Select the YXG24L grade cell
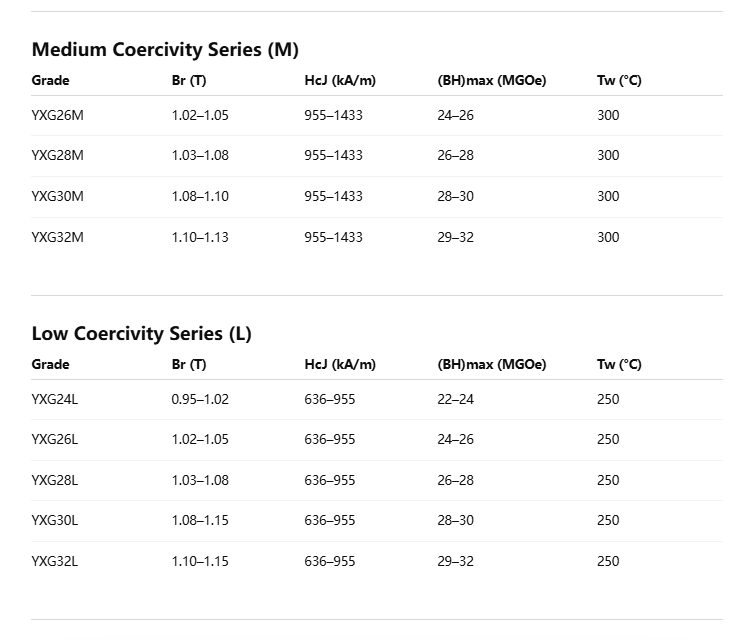Screen dimensions: 752x640 [x=55, y=399]
